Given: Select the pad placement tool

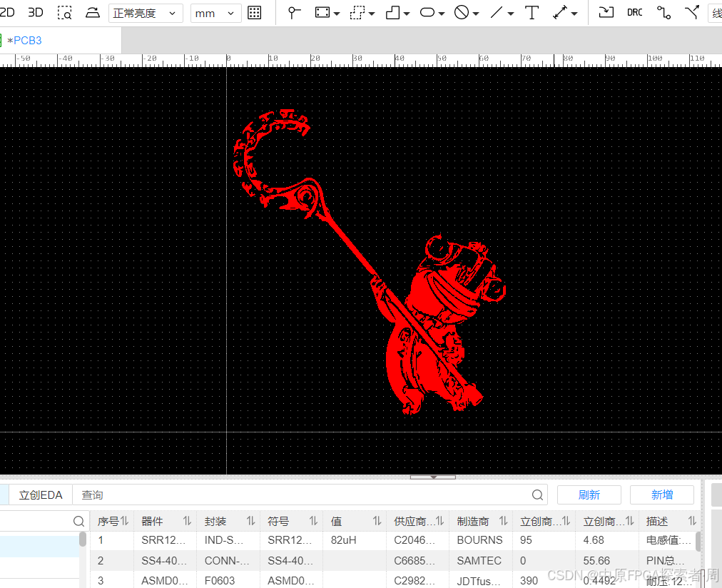Looking at the screenshot, I should [x=293, y=12].
